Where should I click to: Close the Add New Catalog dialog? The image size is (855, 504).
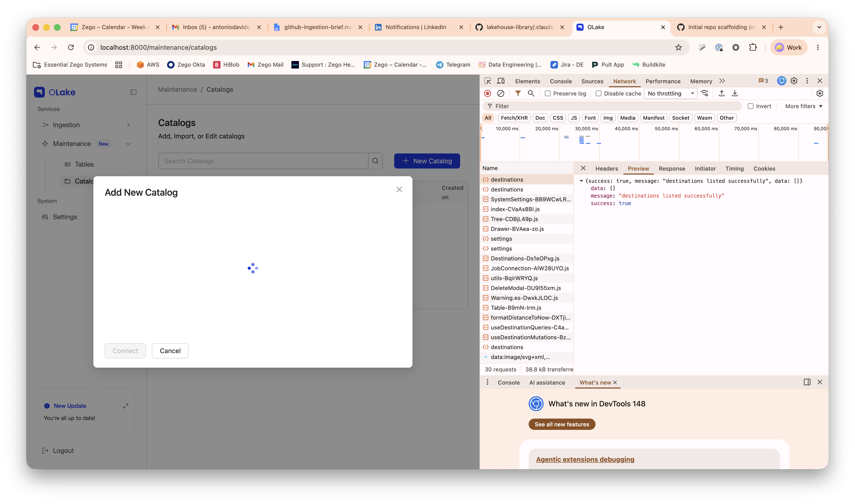pyautogui.click(x=399, y=190)
